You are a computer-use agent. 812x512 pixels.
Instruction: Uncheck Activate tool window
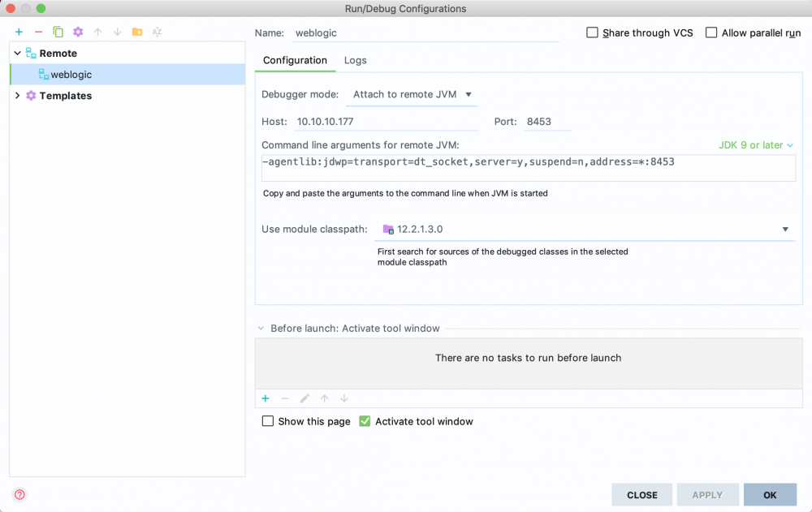click(x=365, y=421)
